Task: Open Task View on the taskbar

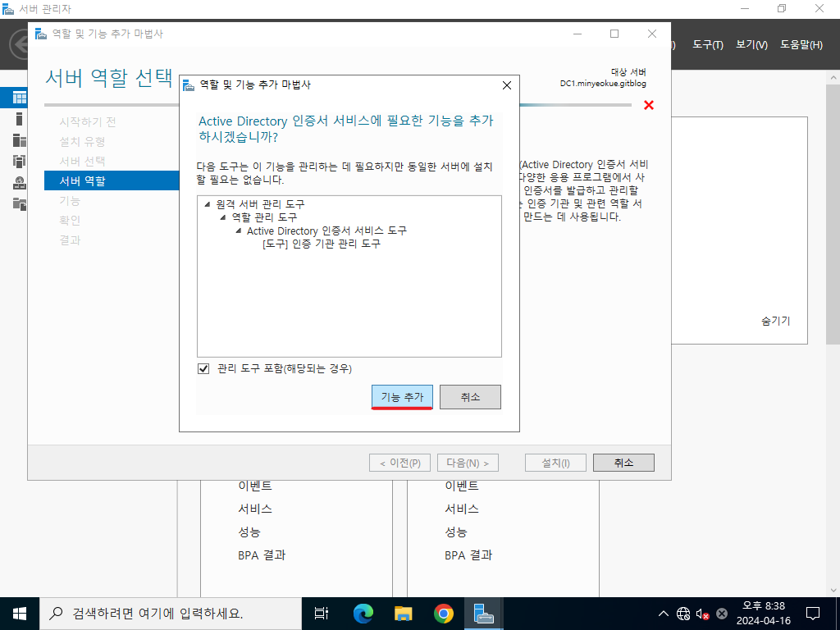Action: [x=322, y=614]
